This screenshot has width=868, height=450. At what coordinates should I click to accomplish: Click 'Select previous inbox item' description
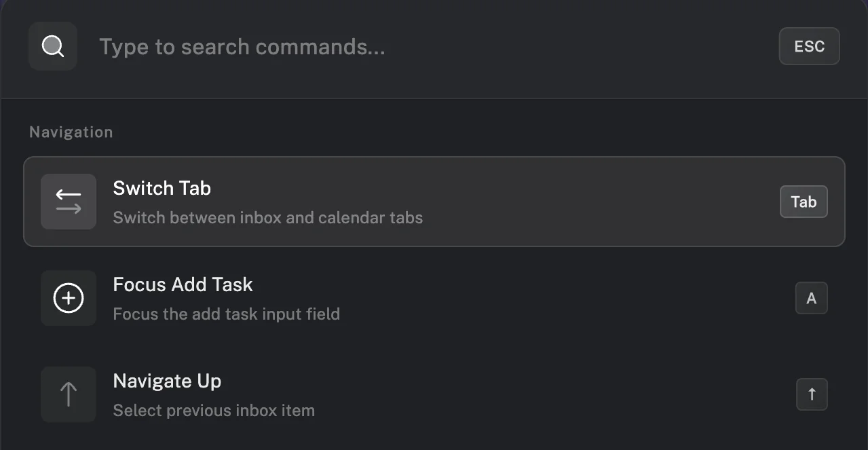pos(213,410)
